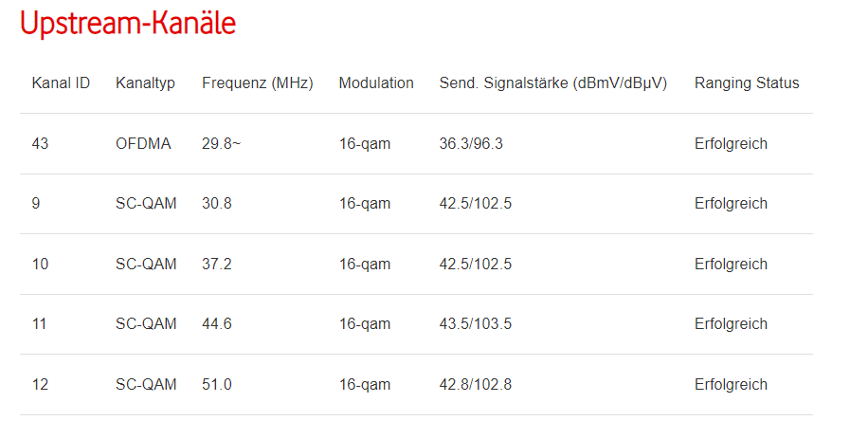Click the 36.3/96.3 signal strength value
The height and width of the screenshot is (439, 868).
[x=471, y=144]
